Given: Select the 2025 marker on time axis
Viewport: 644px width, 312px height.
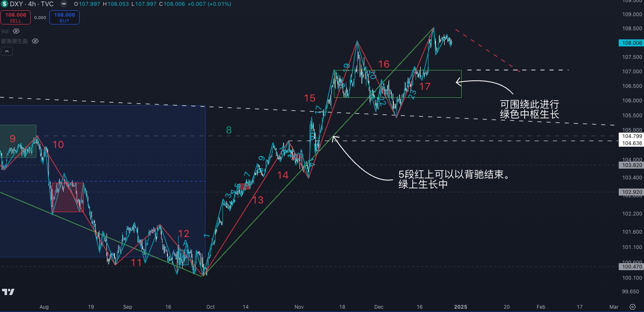Looking at the screenshot, I should coord(460,307).
